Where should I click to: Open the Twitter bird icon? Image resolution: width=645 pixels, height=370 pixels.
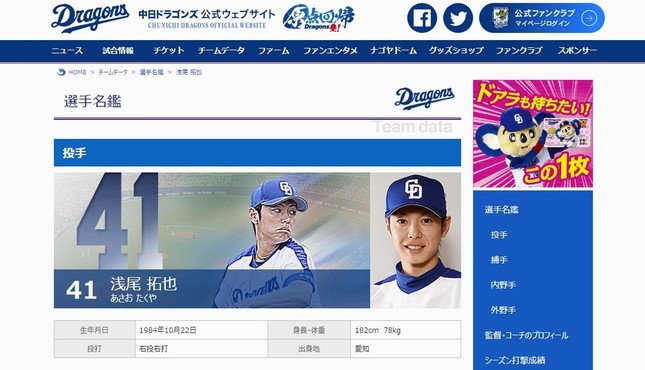(458, 18)
